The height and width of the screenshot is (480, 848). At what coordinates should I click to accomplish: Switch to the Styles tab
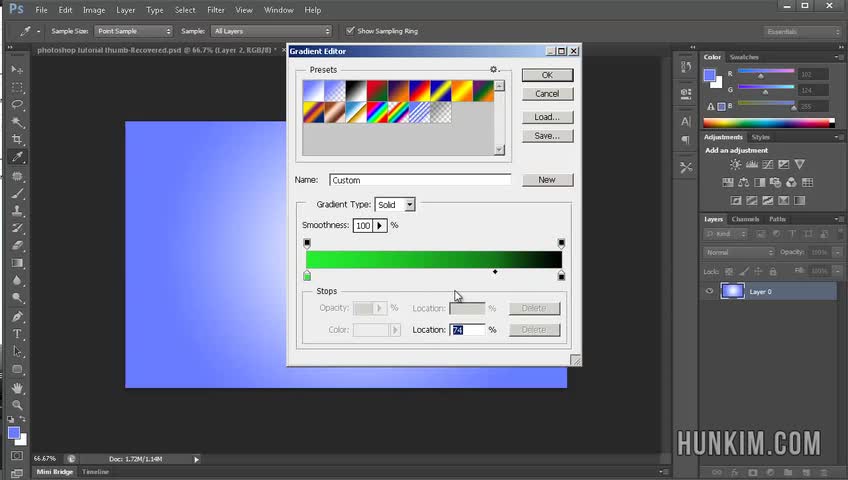(x=760, y=137)
